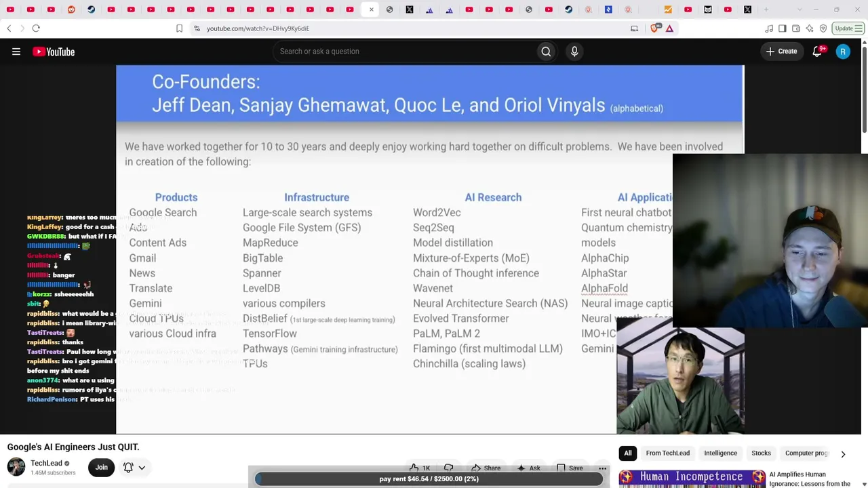This screenshot has width=868, height=488.
Task: Click the 'Infrastructure' column heading in the slide
Action: [317, 197]
